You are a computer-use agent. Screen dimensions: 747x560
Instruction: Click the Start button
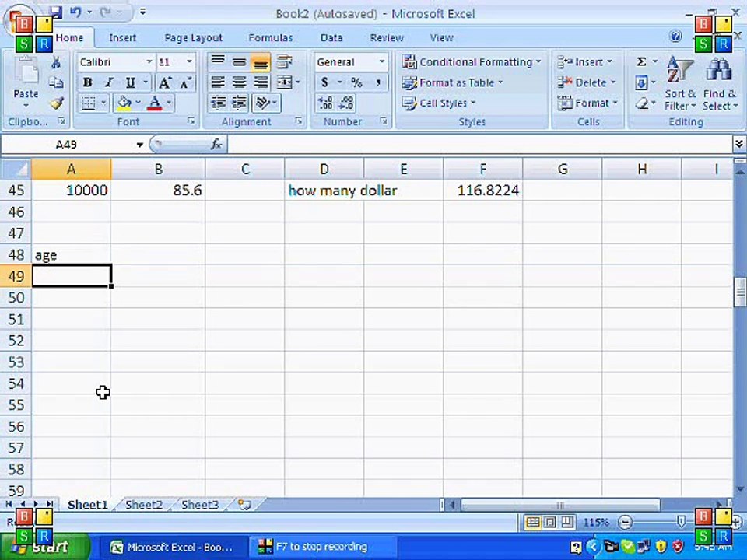click(x=45, y=547)
